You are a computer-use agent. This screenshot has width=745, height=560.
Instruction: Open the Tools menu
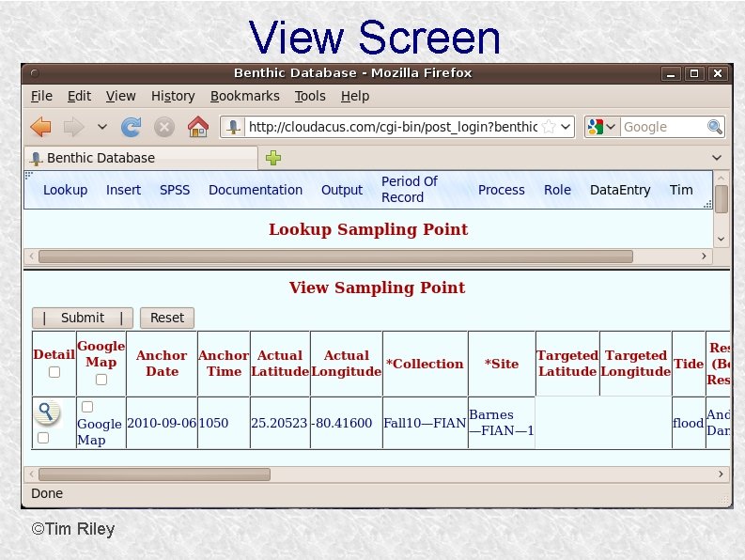pos(310,96)
